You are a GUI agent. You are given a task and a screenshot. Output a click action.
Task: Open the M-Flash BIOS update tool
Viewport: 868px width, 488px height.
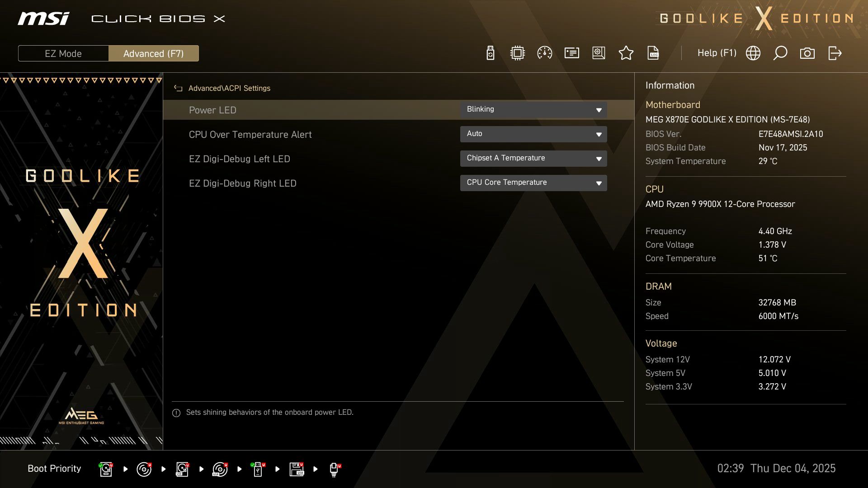click(x=491, y=53)
